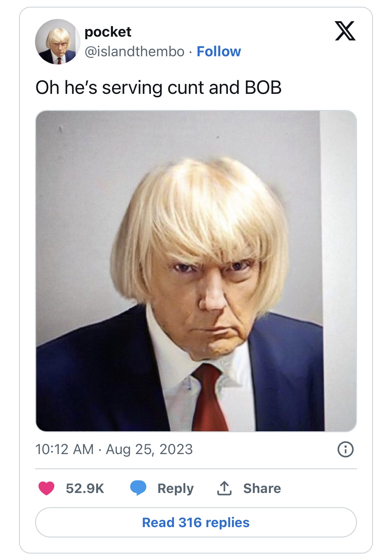Open the attached mugshot photo
Image resolution: width=392 pixels, height=559 pixels.
196,271
